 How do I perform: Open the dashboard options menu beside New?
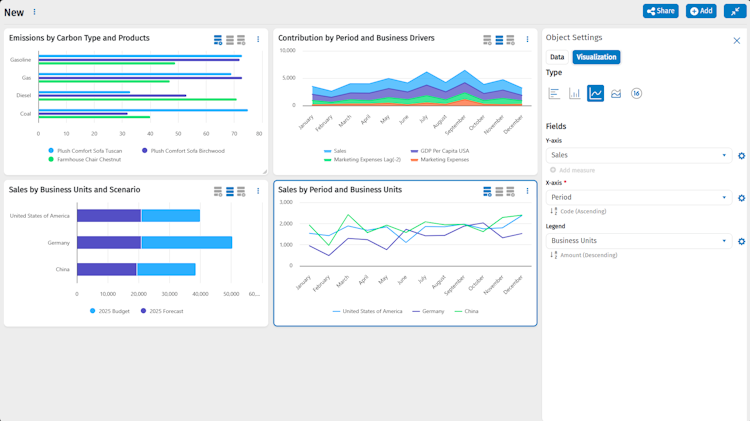(34, 12)
